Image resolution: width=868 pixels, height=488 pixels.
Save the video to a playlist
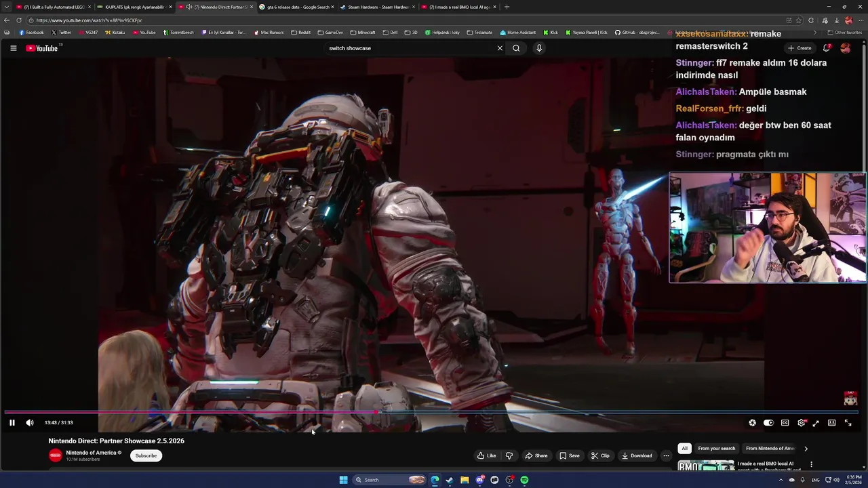coord(570,455)
